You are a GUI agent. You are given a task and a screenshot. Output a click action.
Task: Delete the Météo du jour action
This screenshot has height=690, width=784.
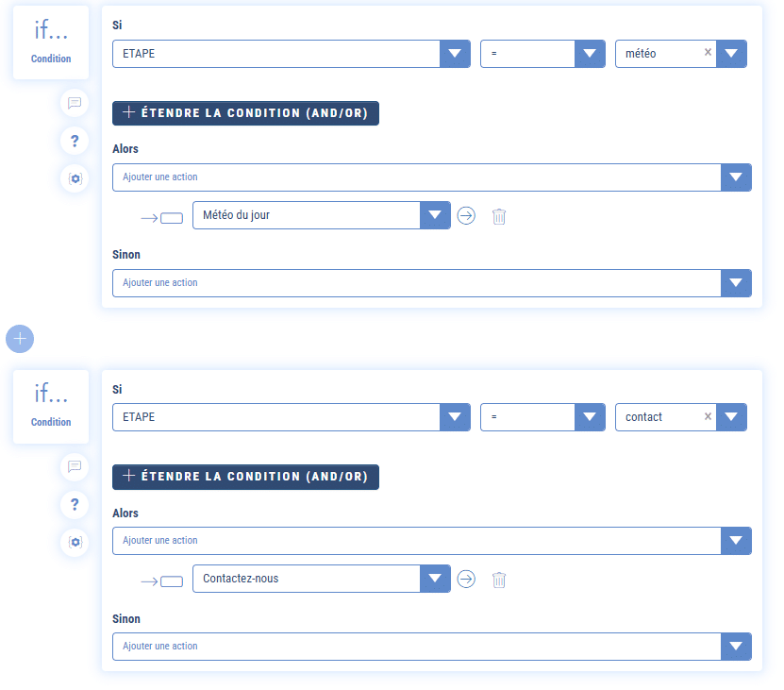pyautogui.click(x=499, y=216)
